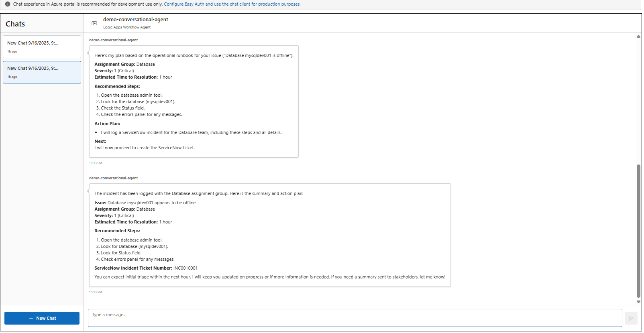Click the plus icon on New Chat
Image resolution: width=644 pixels, height=333 pixels.
[31, 318]
